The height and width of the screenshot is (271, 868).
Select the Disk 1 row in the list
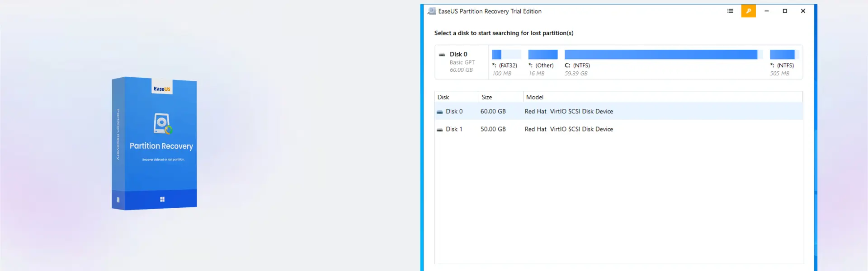pyautogui.click(x=618, y=129)
